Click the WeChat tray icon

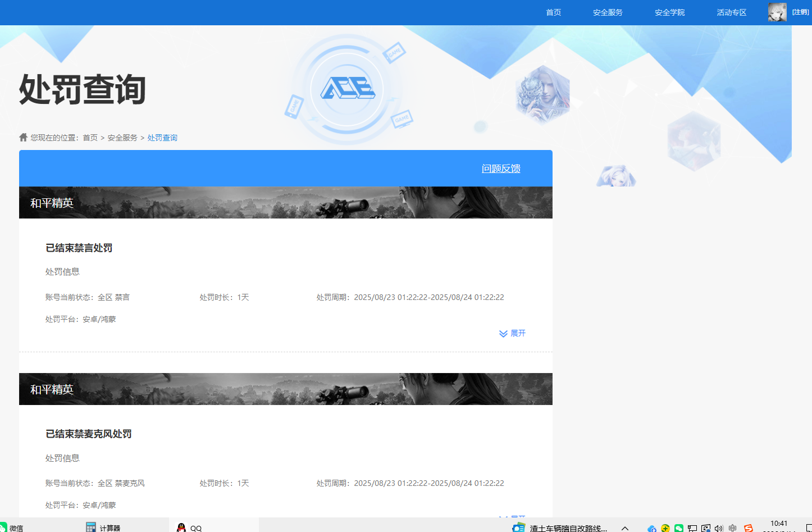click(x=679, y=528)
